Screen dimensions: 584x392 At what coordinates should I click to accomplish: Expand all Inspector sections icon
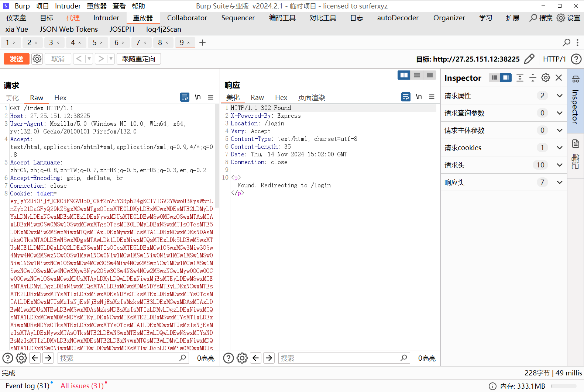520,78
